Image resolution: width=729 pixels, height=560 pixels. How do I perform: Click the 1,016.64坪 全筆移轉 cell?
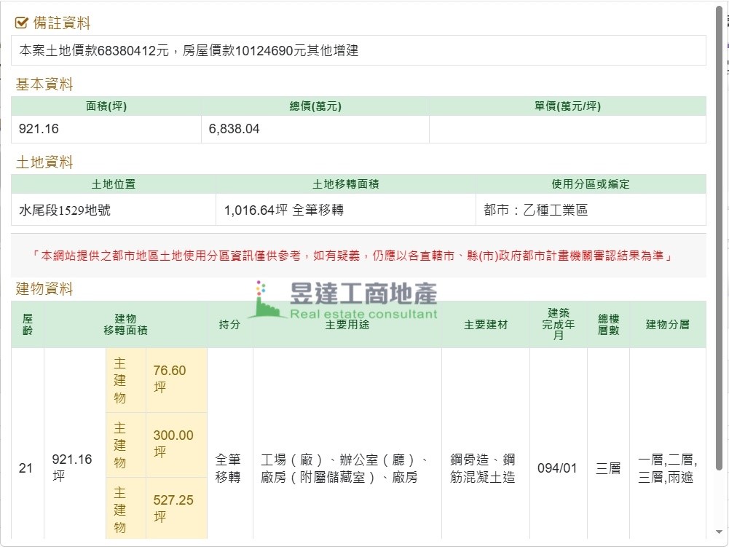(283, 210)
